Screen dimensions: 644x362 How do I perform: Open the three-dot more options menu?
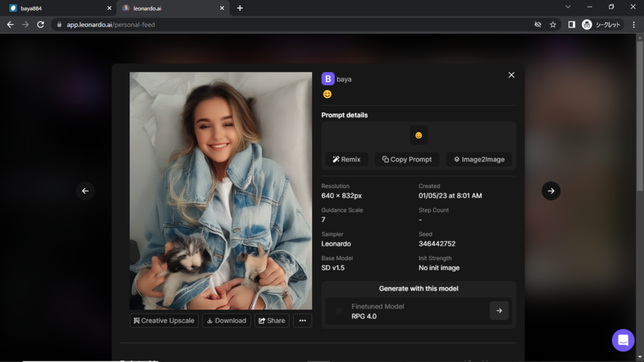point(303,321)
